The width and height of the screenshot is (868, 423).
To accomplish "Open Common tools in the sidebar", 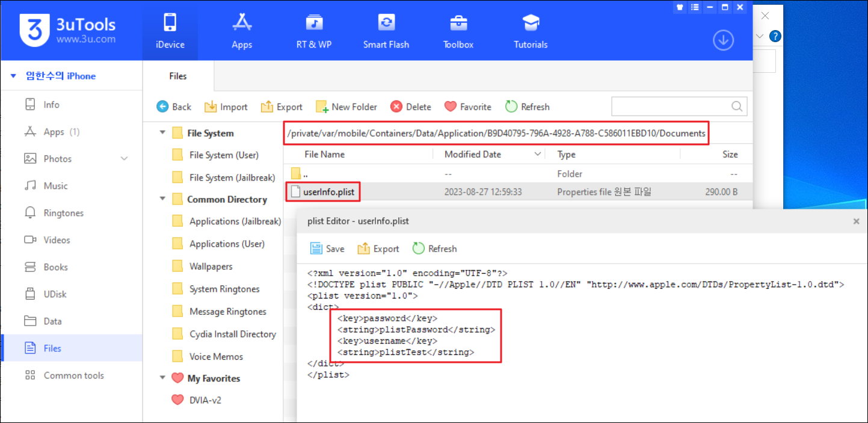I will (x=72, y=375).
